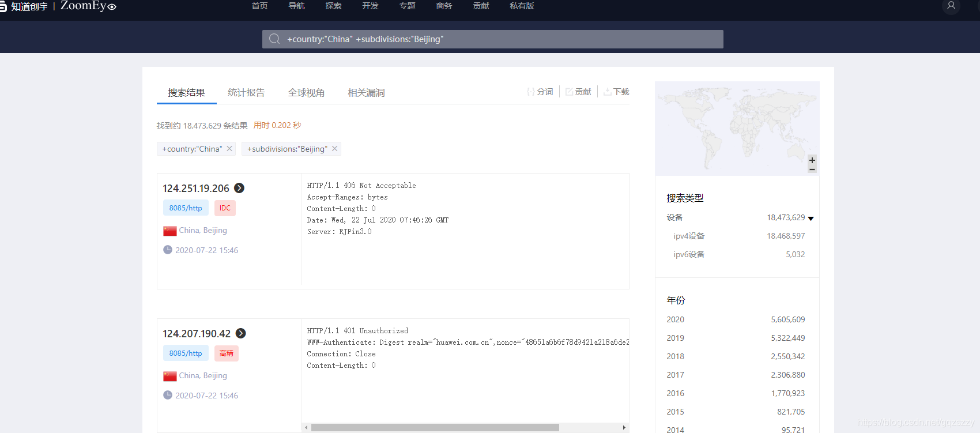This screenshot has height=433, width=980.
Task: Open the 私有版 private edition menu
Action: [522, 6]
